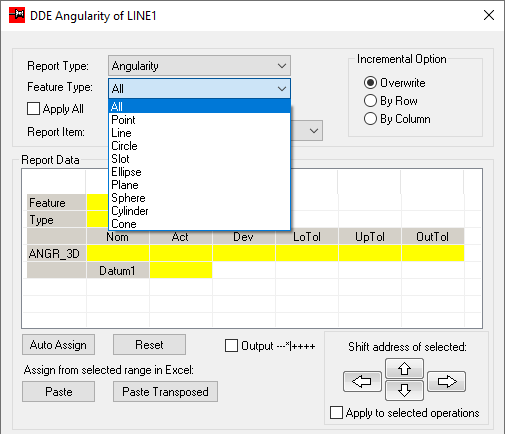Choose the By Row incremental option
Image resolution: width=505 pixels, height=434 pixels.
point(370,101)
